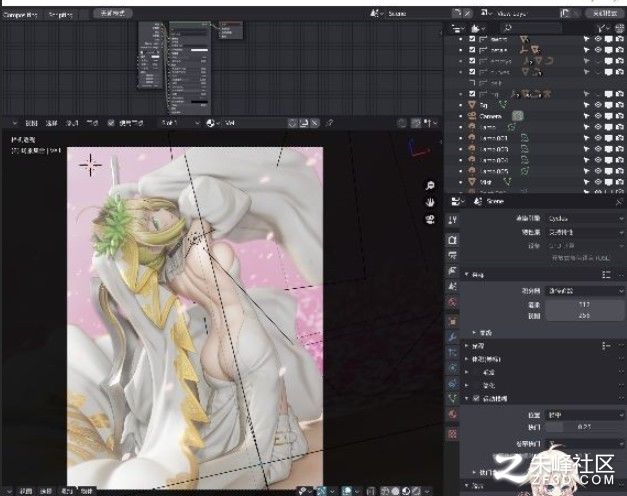Screen dimensions: 627x496
Task: Switch viewport to solid shading
Action: pos(395,491)
